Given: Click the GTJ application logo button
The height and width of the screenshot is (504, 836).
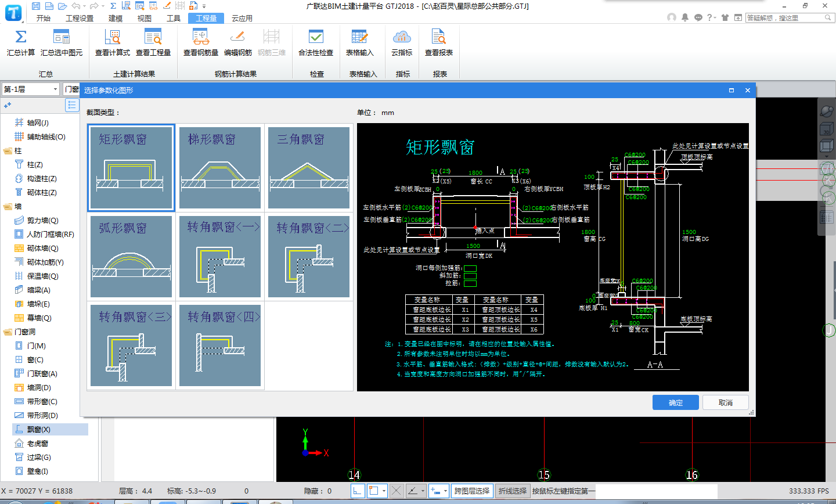Looking at the screenshot, I should click(13, 12).
